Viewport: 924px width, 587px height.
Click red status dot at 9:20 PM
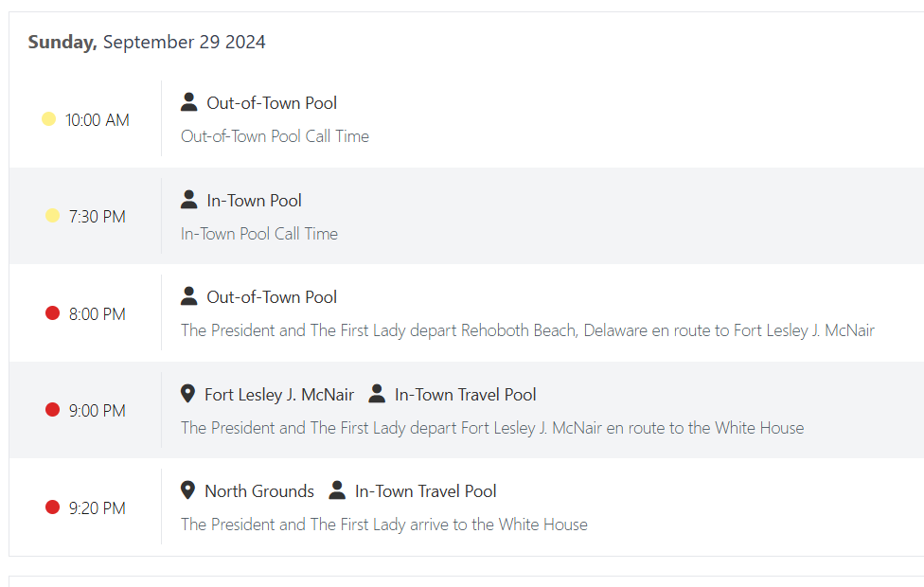52,507
